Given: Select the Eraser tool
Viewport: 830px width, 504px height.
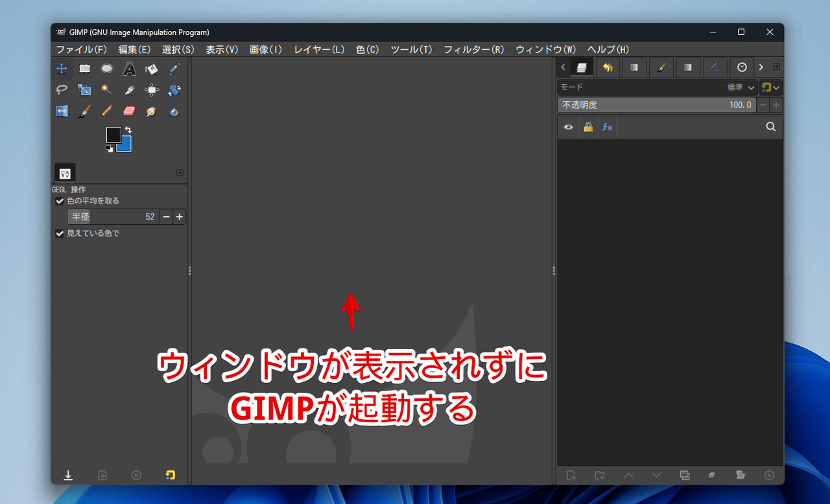Looking at the screenshot, I should (x=129, y=111).
